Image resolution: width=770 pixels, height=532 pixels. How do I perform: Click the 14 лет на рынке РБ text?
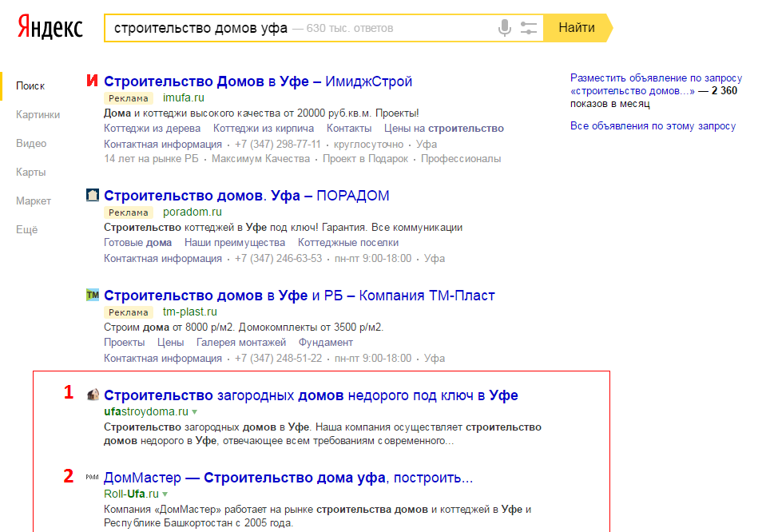point(151,159)
